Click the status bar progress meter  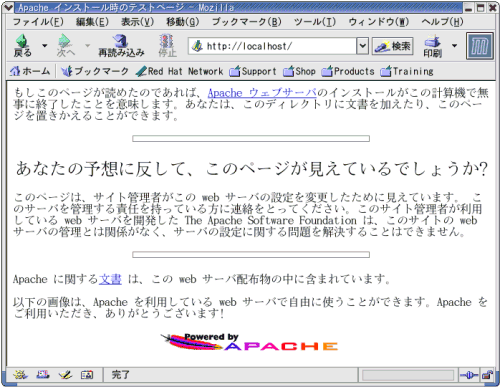[408, 375]
